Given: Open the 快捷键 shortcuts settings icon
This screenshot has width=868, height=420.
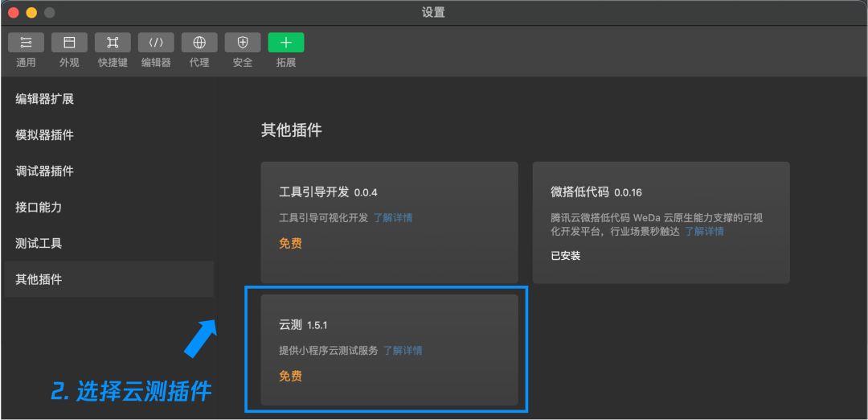Looking at the screenshot, I should coord(113,42).
